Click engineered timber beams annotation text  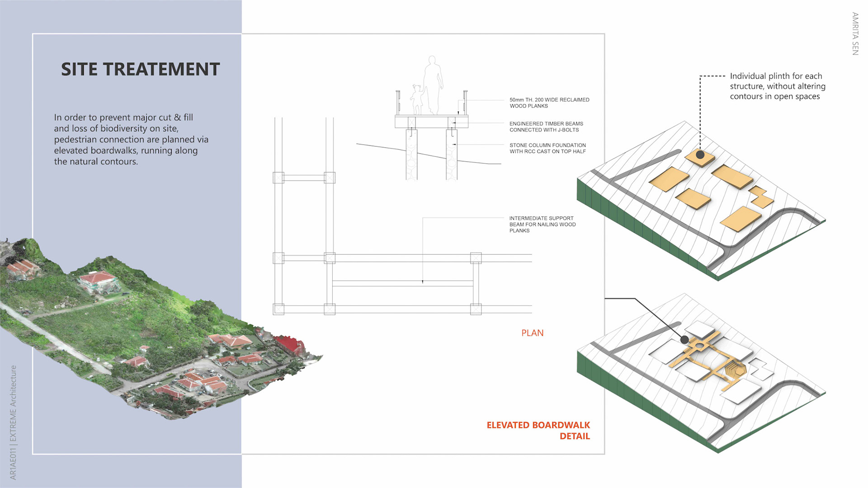(x=546, y=127)
